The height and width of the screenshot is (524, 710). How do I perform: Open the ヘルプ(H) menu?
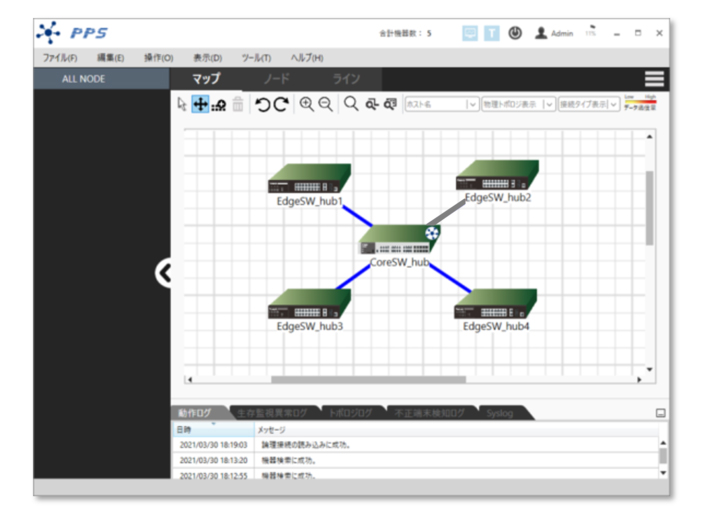point(307,58)
